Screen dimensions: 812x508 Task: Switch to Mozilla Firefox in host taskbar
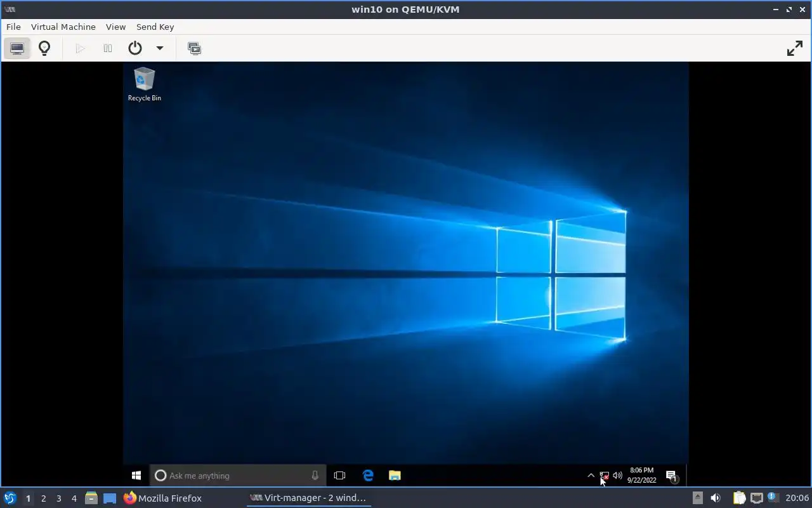[162, 498]
